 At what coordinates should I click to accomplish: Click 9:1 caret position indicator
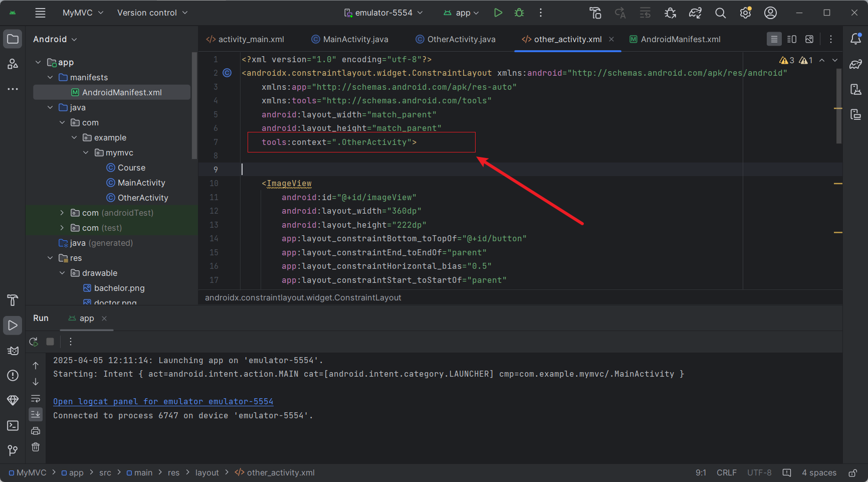[x=701, y=473]
